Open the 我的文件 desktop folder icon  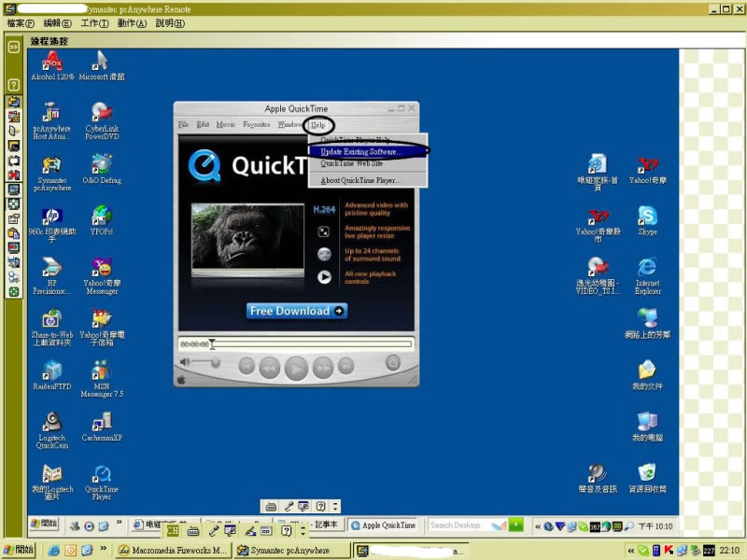(647, 375)
